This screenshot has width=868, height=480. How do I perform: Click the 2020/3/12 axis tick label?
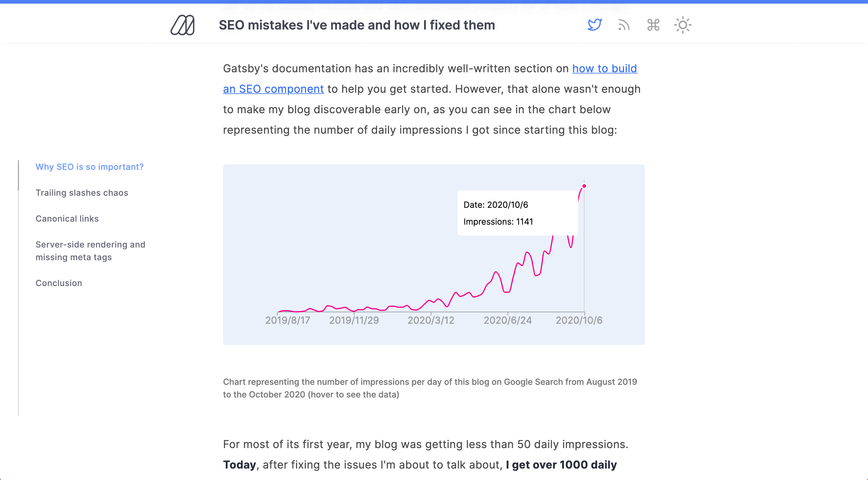pos(431,320)
